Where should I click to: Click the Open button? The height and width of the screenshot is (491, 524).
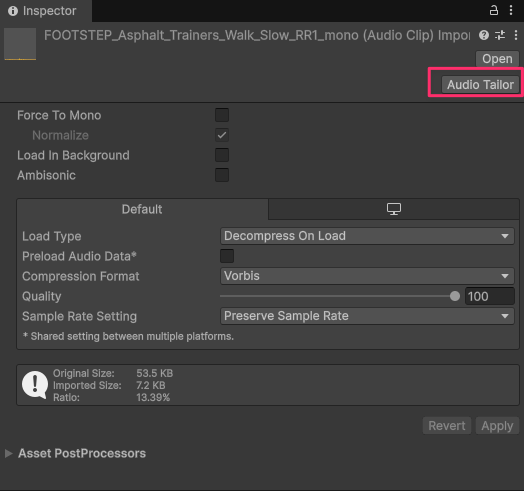click(x=497, y=59)
